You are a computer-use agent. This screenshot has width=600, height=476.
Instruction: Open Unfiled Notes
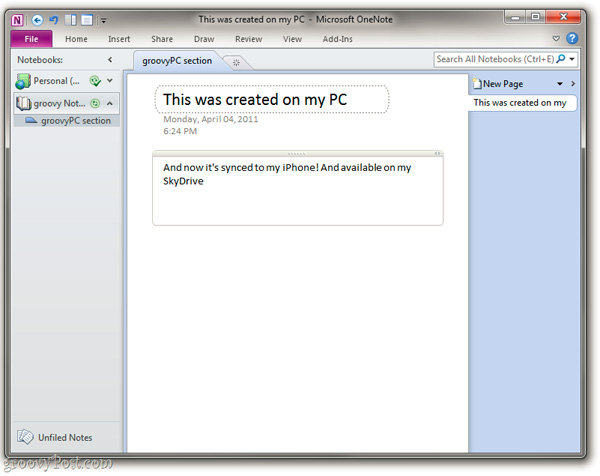[54, 437]
